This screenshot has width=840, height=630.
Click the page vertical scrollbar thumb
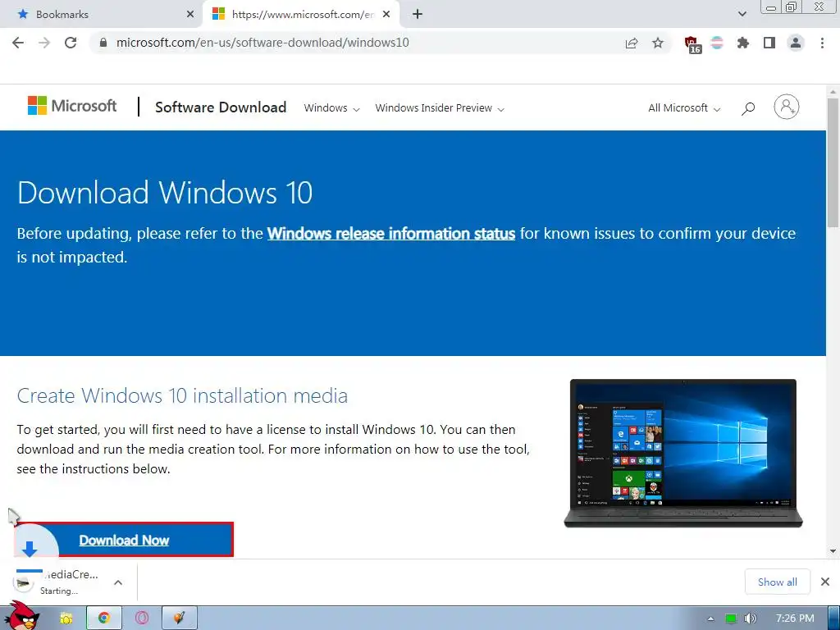833,162
